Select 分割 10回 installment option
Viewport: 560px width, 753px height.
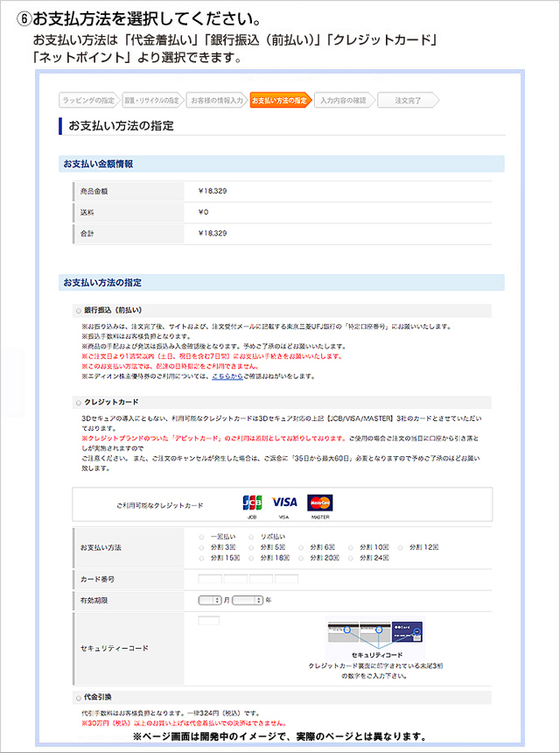351,547
